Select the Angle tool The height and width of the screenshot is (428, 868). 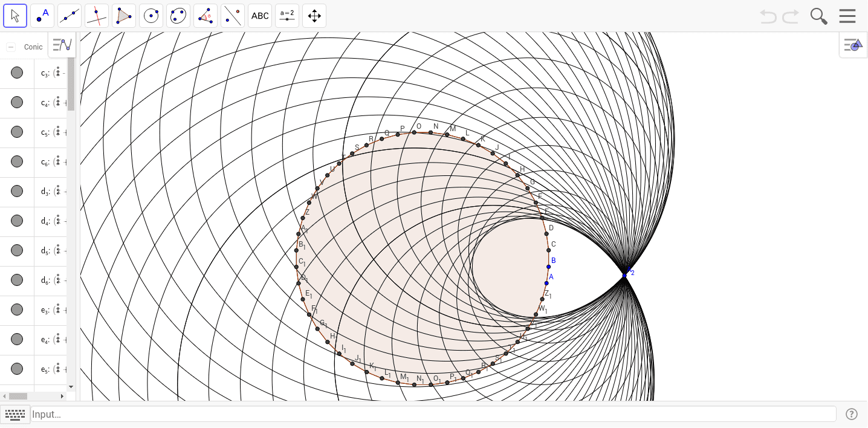pos(206,16)
